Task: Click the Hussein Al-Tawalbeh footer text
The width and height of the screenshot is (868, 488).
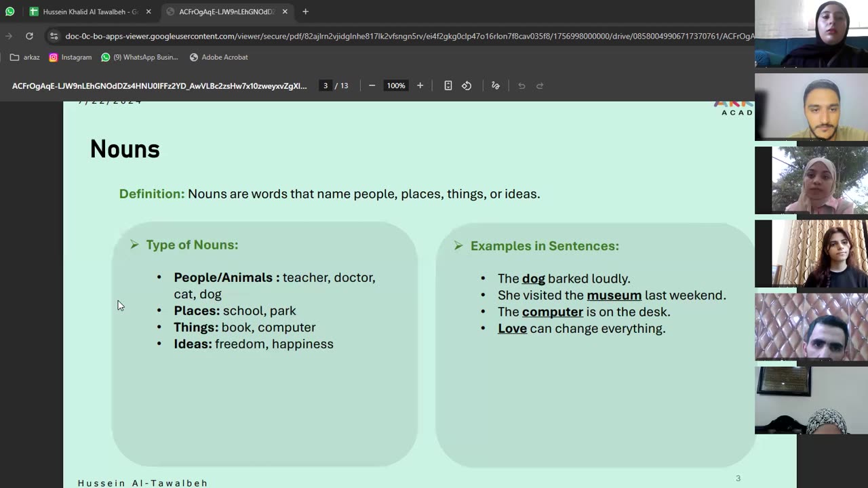Action: point(143,483)
